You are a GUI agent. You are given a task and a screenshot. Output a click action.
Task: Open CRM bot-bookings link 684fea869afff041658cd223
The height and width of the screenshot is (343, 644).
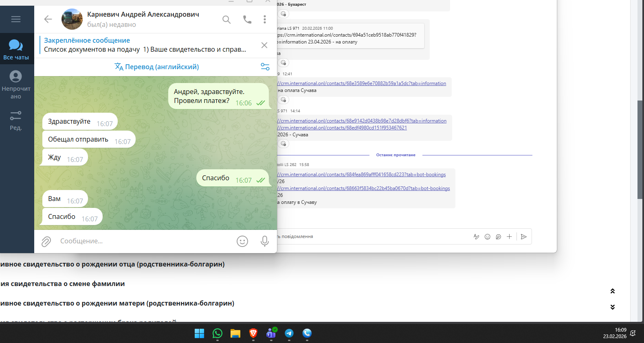point(361,175)
